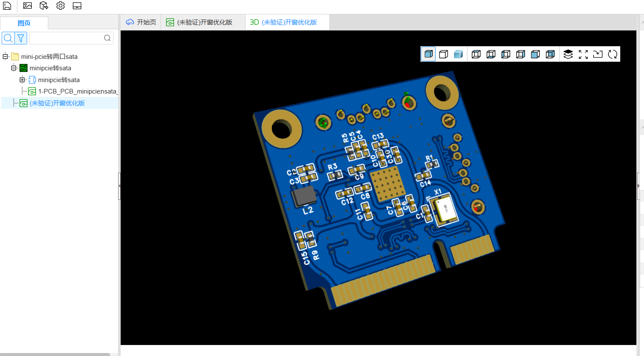This screenshot has height=356, width=644.
Task: Switch to the cube view with right face highlighted
Action: point(521,54)
